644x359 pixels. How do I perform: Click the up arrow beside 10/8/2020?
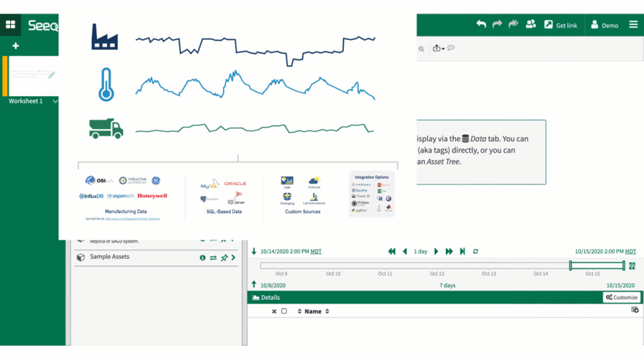(x=254, y=285)
